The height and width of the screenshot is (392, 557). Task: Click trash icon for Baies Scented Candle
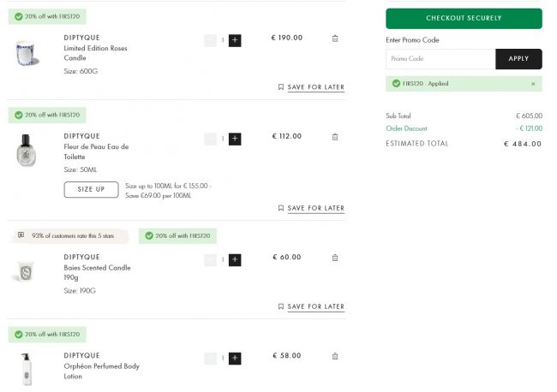(334, 258)
